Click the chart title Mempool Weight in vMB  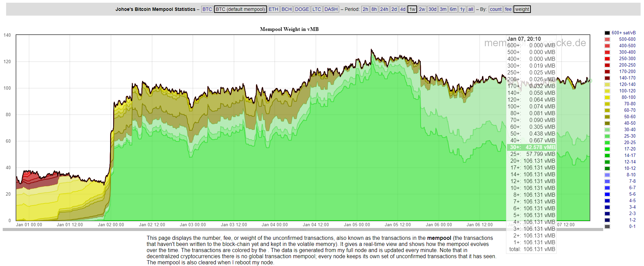tap(289, 29)
